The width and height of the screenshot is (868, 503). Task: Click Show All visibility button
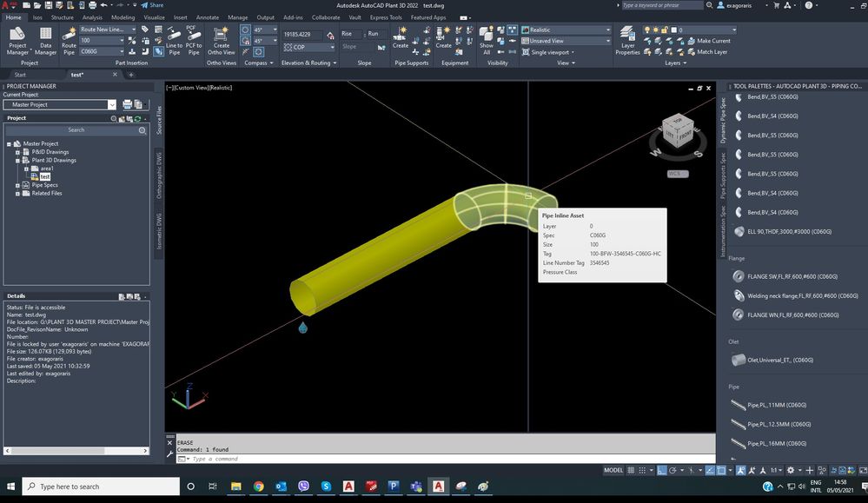(486, 41)
